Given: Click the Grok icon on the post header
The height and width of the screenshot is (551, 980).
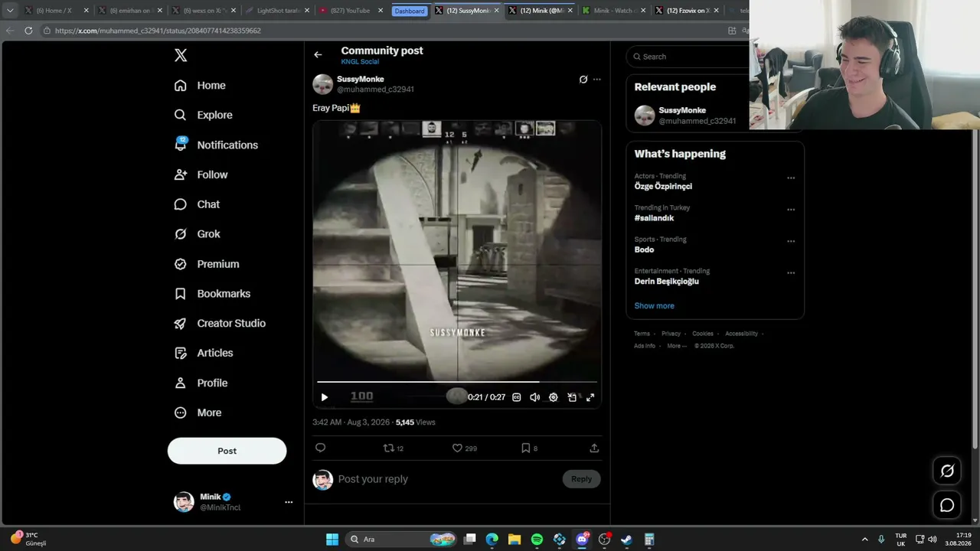Looking at the screenshot, I should pyautogui.click(x=583, y=80).
